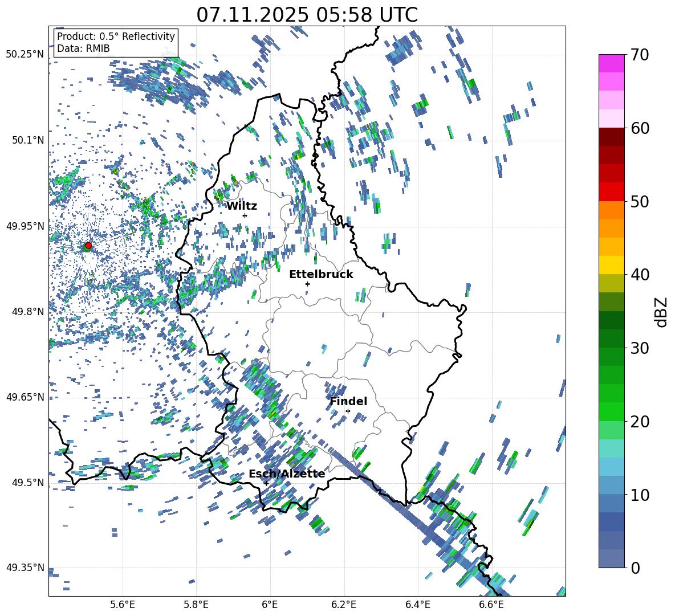
Task: Click the magenta colorbar segment near 70
Action: coord(611,63)
